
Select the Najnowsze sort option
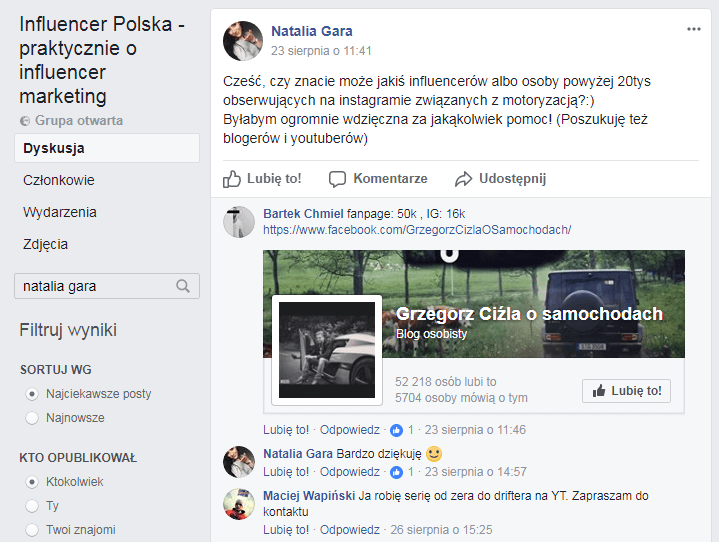(32, 418)
